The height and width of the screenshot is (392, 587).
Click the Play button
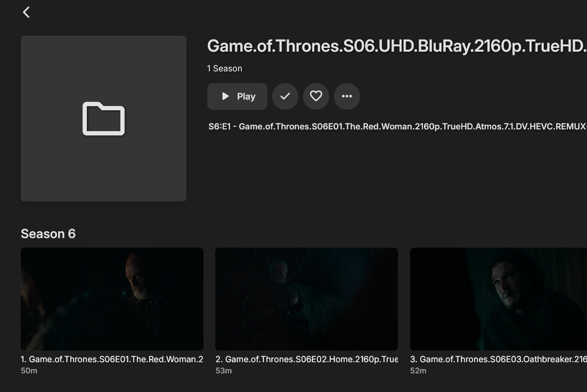(237, 96)
